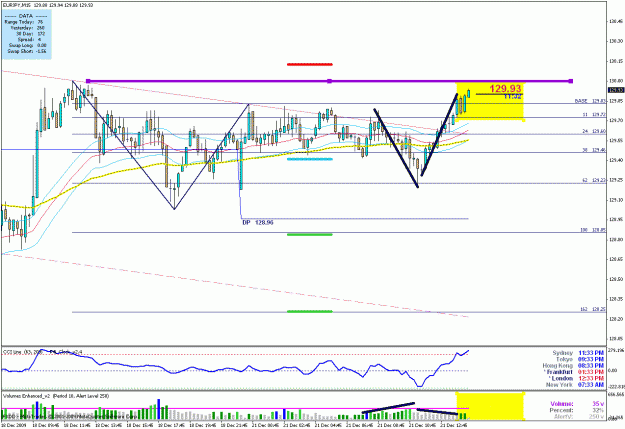Image resolution: width=625 pixels, height=429 pixels.
Task: Click the 162 Fibonacci level label
Action: [594, 309]
